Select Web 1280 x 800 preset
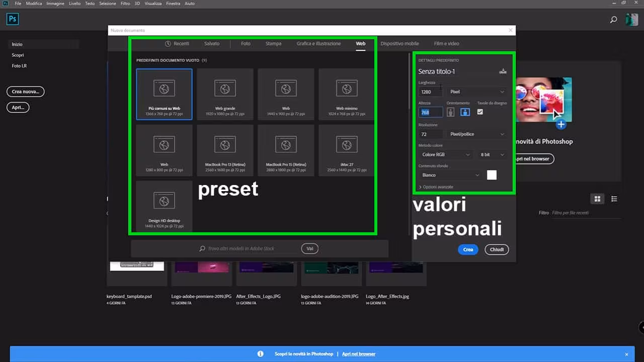The image size is (644, 362). pos(164,150)
